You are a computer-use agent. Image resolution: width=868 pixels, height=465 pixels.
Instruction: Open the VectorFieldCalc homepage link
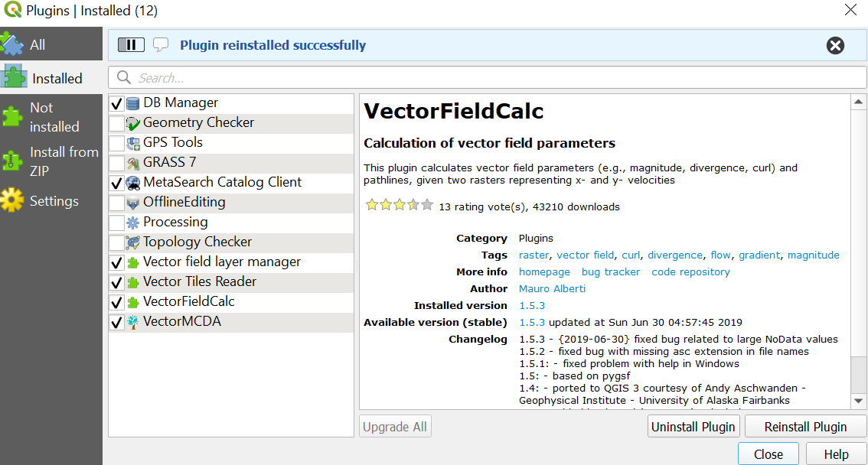(x=544, y=272)
